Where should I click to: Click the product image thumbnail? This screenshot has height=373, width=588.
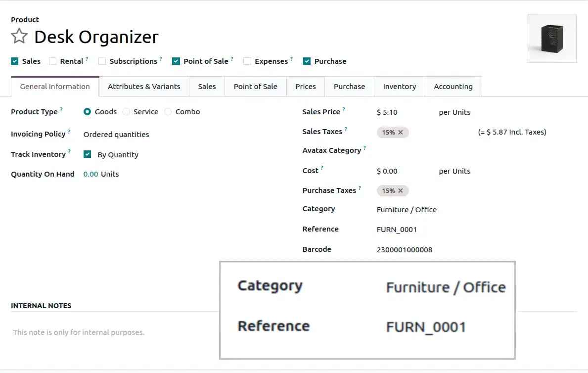point(551,39)
